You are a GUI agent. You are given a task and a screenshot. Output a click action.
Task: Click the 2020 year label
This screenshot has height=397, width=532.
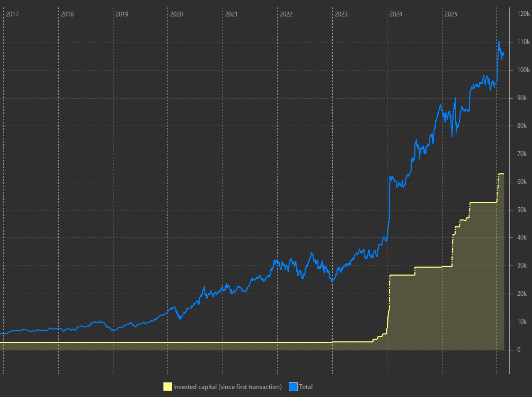[176, 14]
